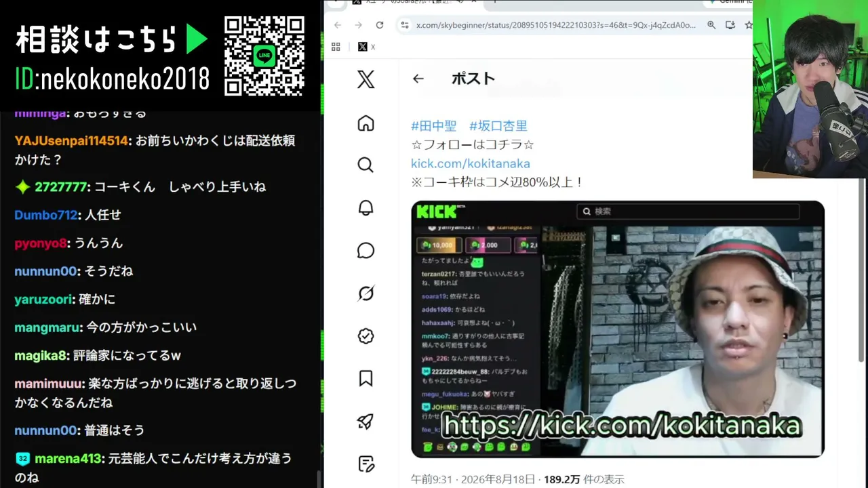Image resolution: width=868 pixels, height=488 pixels.
Task: Open the apps grid in bookmarks bar
Action: [336, 47]
